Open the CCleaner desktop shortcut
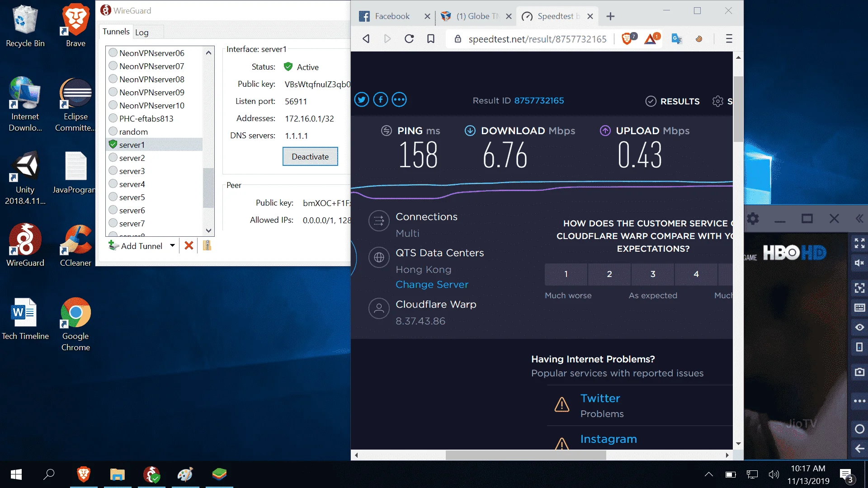Viewport: 868px width, 488px height. pos(75,245)
